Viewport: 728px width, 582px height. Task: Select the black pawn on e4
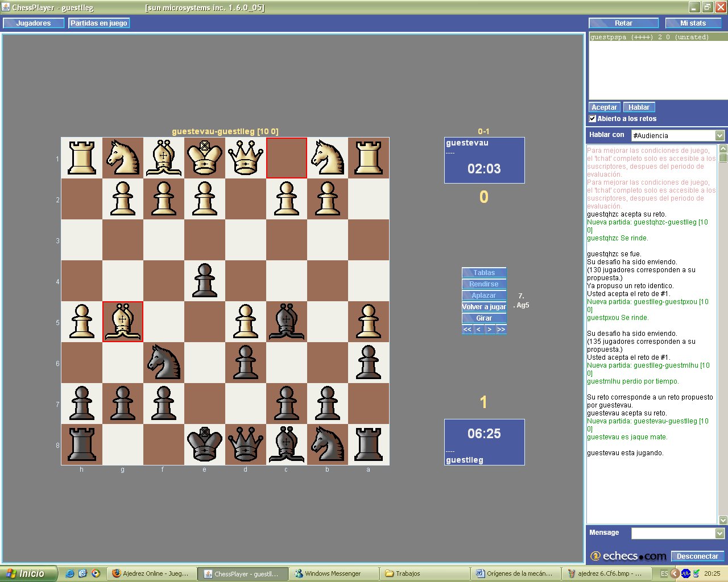205,281
